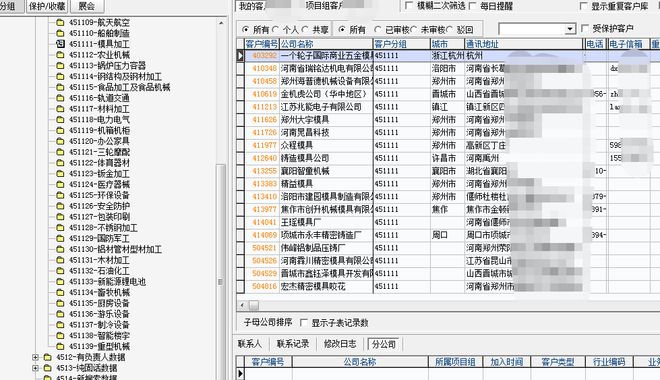Switch to the 展会 tab

coord(87,6)
